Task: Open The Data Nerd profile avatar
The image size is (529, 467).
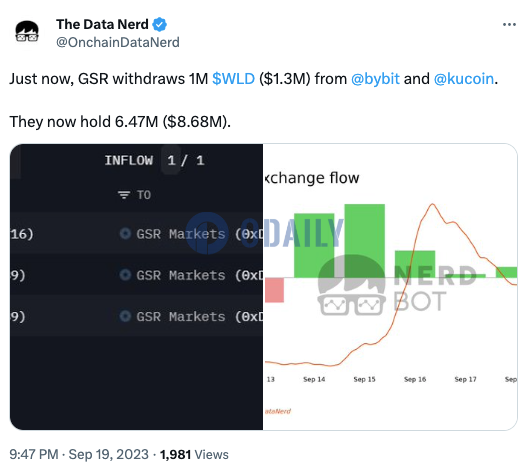Action: [27, 32]
